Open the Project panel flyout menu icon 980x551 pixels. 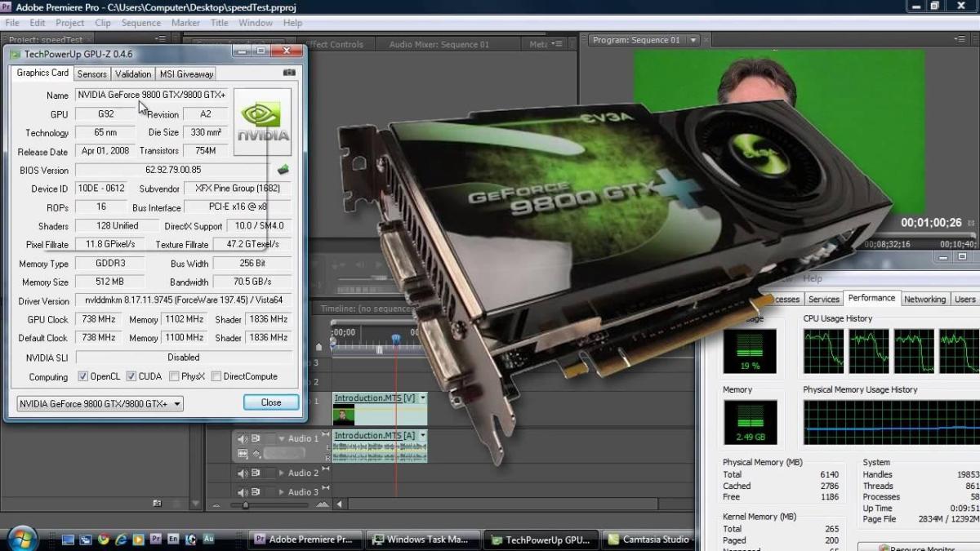158,38
